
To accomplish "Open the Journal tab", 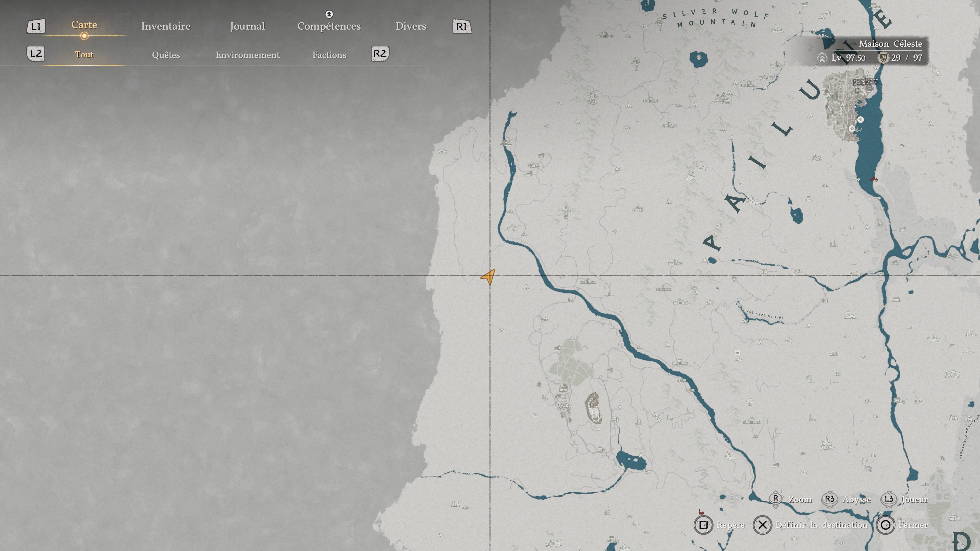I will tap(247, 26).
